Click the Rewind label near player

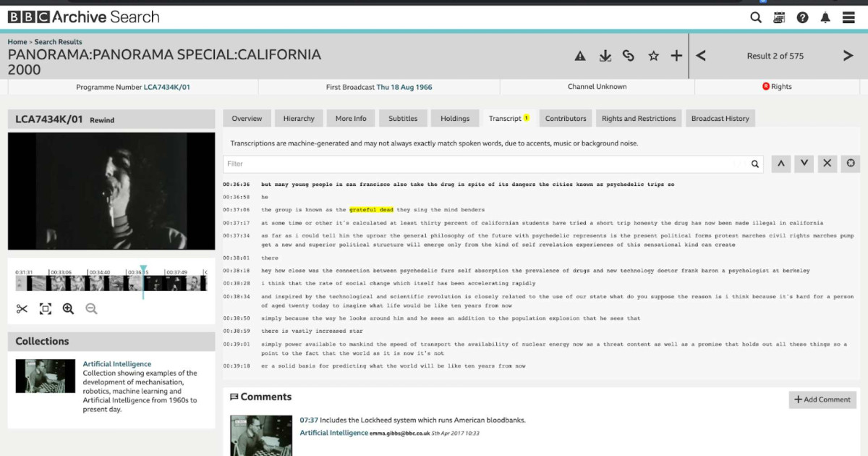(x=102, y=120)
